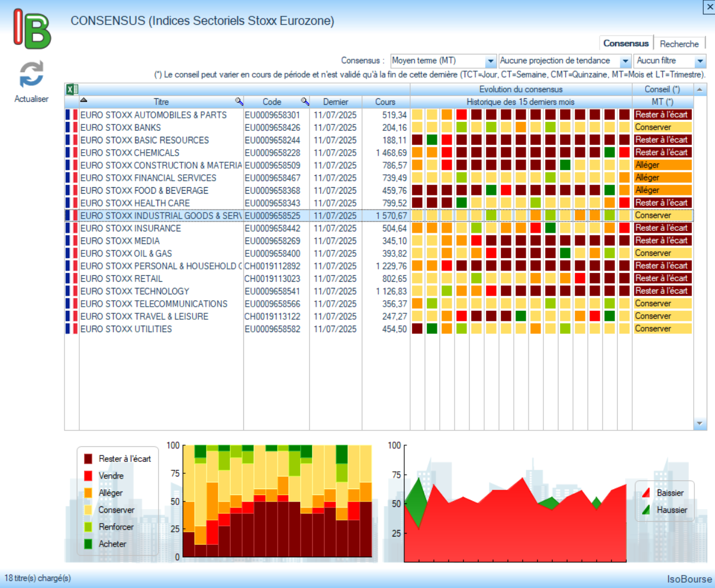Click the flag icon of EURO STOXX RETAIL
Screen dimensions: 715x588
coord(72,278)
